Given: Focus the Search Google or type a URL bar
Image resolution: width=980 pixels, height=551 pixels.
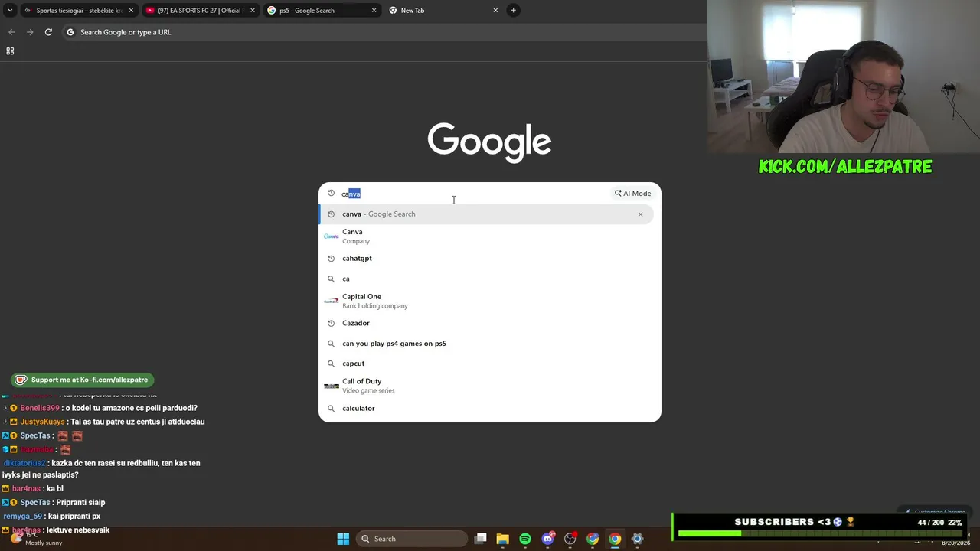Looking at the screenshot, I should [383, 32].
